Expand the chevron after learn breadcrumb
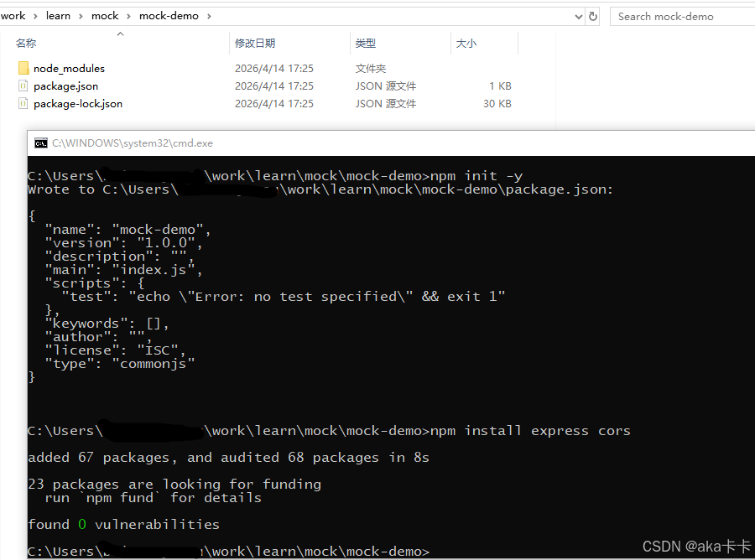The height and width of the screenshot is (560, 755). click(x=81, y=17)
